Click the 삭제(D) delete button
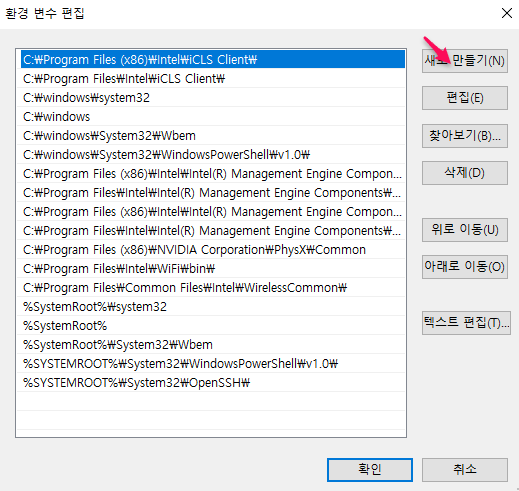 [x=465, y=173]
